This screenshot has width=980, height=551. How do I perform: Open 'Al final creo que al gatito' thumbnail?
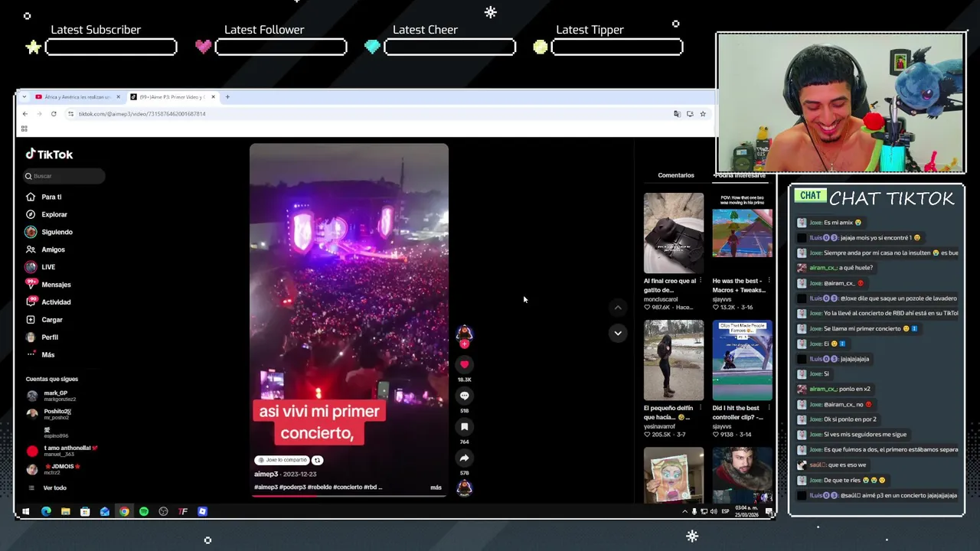(674, 233)
